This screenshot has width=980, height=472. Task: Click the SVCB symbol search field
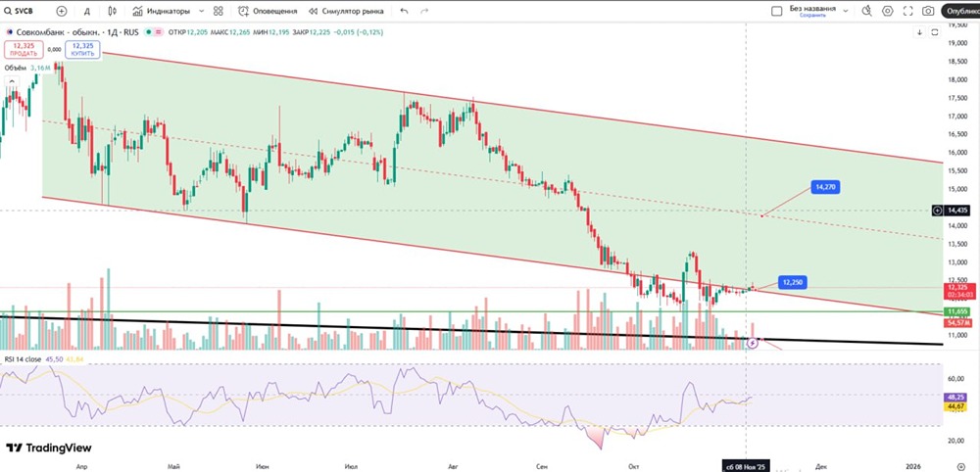point(24,11)
